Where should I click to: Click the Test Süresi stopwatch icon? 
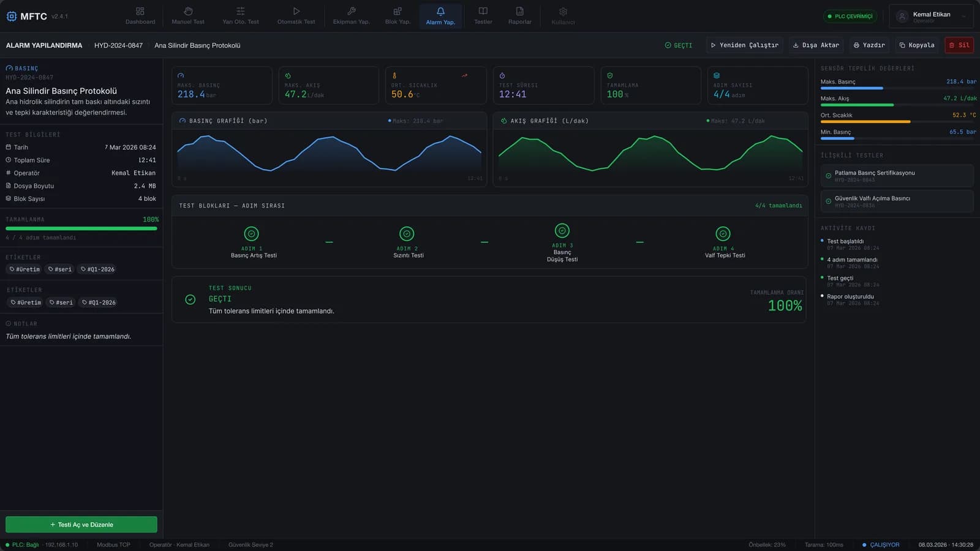pyautogui.click(x=502, y=76)
